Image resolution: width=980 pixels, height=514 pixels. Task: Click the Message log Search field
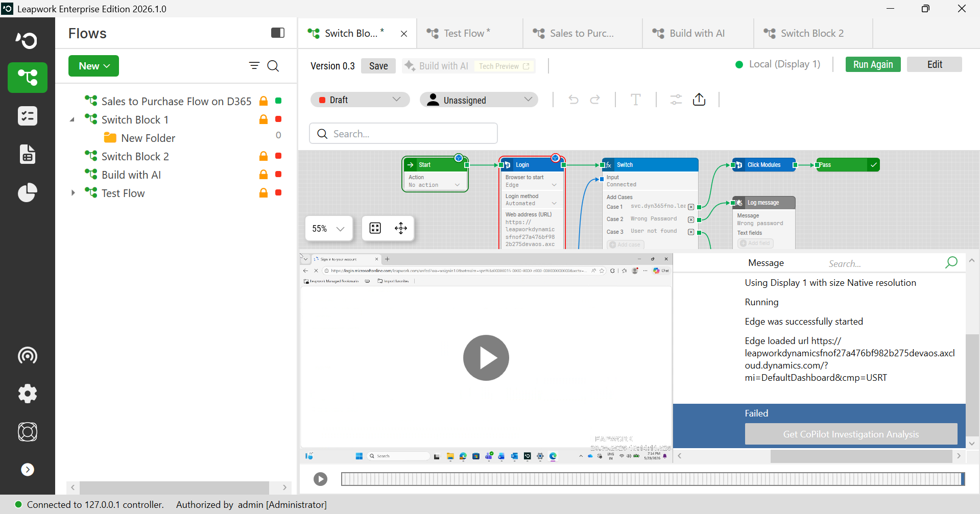tap(885, 263)
